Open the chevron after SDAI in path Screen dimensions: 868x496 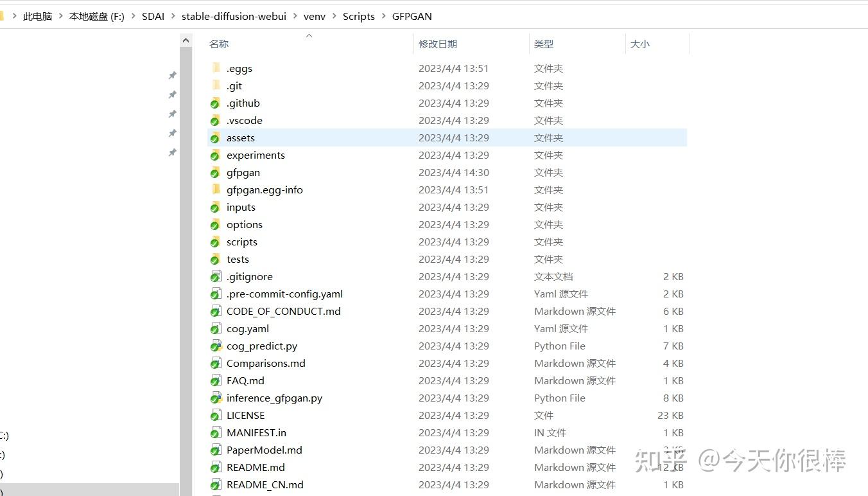[x=173, y=16]
